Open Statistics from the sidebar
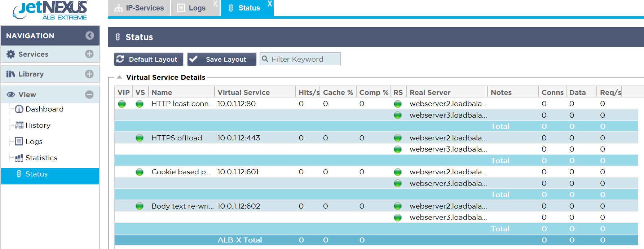 pos(41,158)
